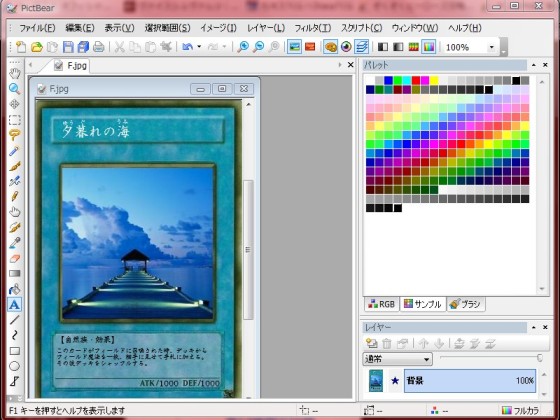Toggle the Layer window toolbar button
Viewport: 560px width, 420px height.
tap(361, 47)
